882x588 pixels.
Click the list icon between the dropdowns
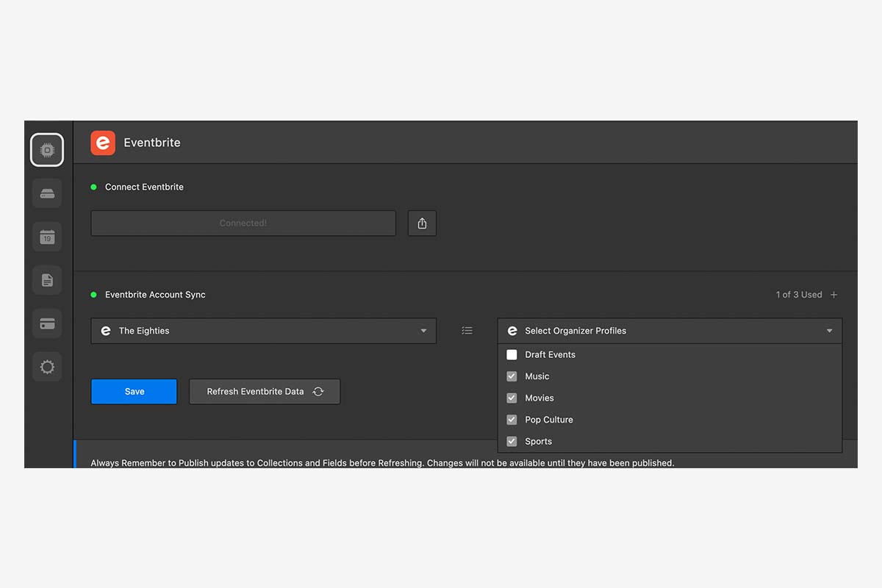[467, 331]
